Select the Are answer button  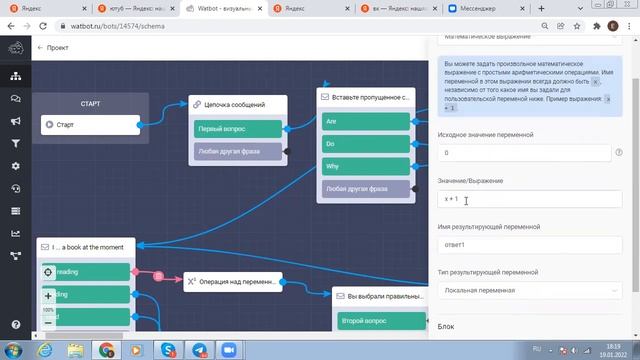pos(366,122)
